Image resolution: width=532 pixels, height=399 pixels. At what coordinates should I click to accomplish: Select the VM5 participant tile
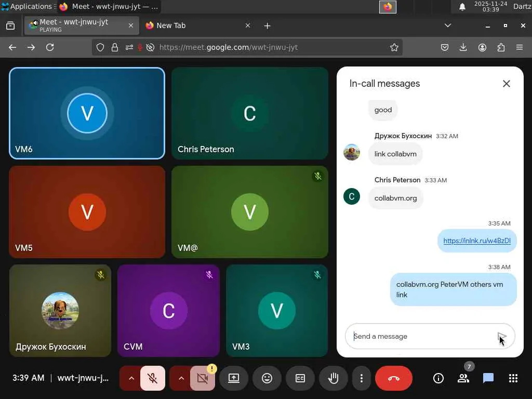coord(87,212)
